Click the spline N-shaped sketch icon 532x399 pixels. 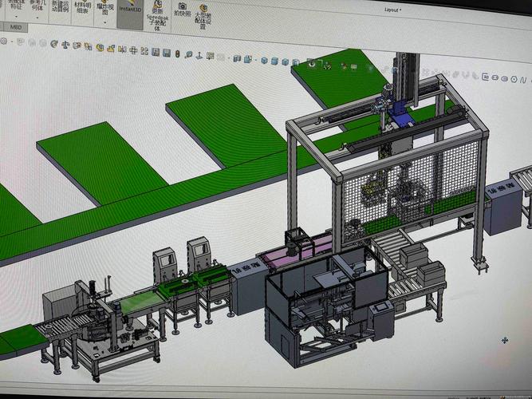pos(524,80)
